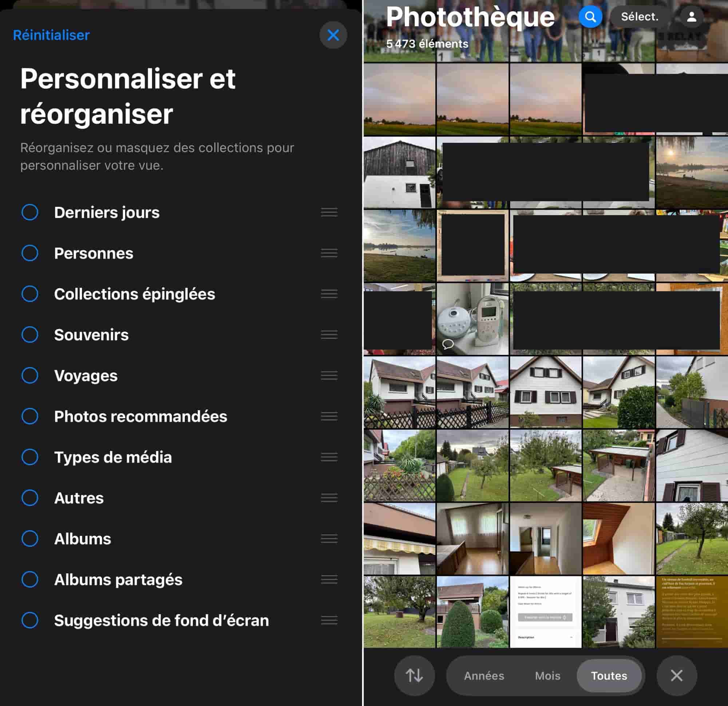Enable the Albums partagés circle
The width and height of the screenshot is (728, 706).
click(30, 579)
